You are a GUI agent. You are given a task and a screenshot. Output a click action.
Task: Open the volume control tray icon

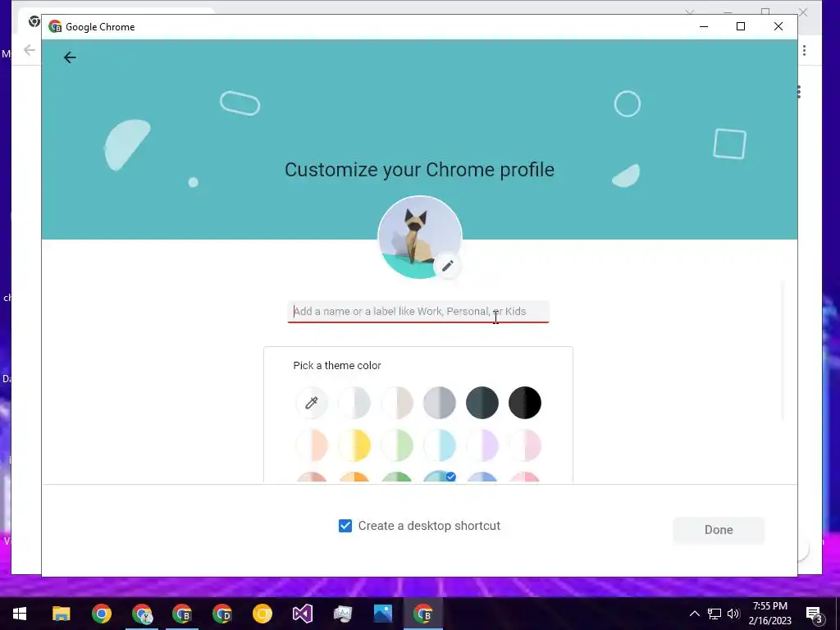click(x=733, y=614)
